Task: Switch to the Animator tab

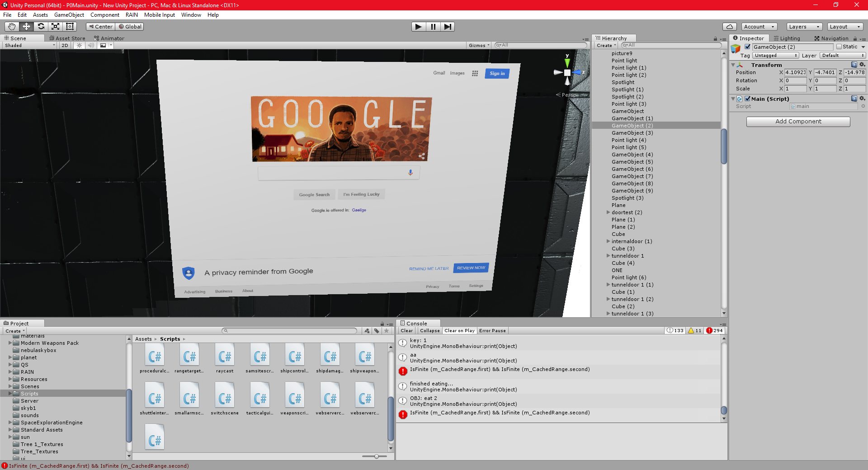Action: (x=109, y=38)
